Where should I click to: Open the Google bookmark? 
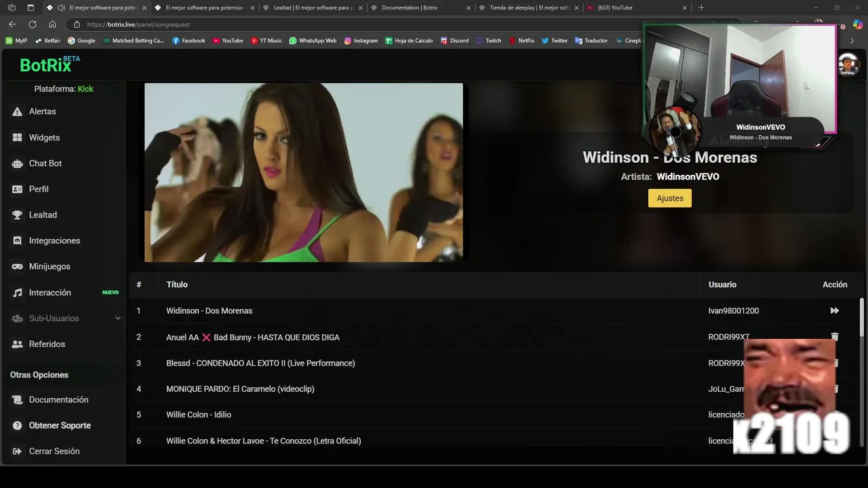81,41
